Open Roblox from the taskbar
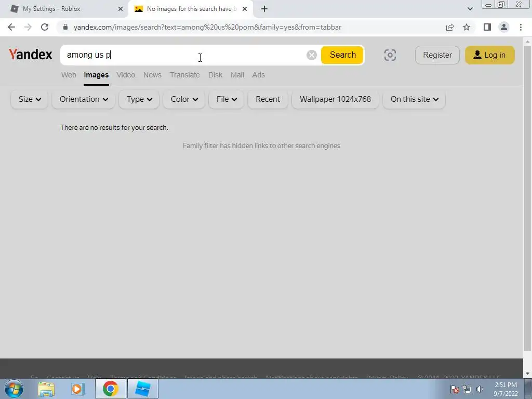Screen dimensions: 532x399 (142, 389)
